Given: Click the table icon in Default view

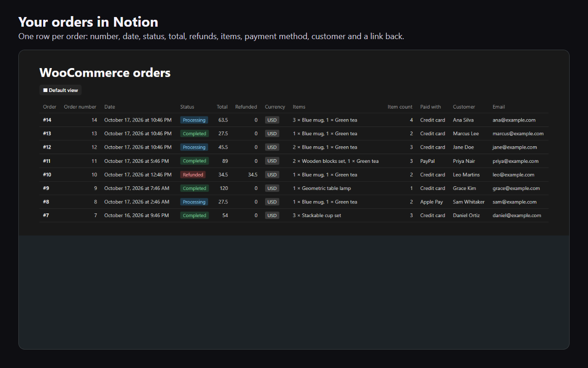Looking at the screenshot, I should 45,90.
